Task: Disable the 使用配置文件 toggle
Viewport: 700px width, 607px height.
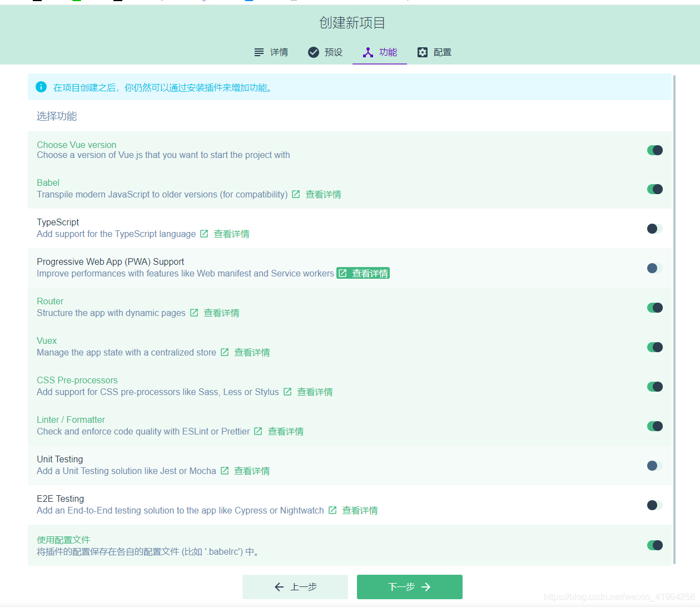Action: [x=654, y=545]
